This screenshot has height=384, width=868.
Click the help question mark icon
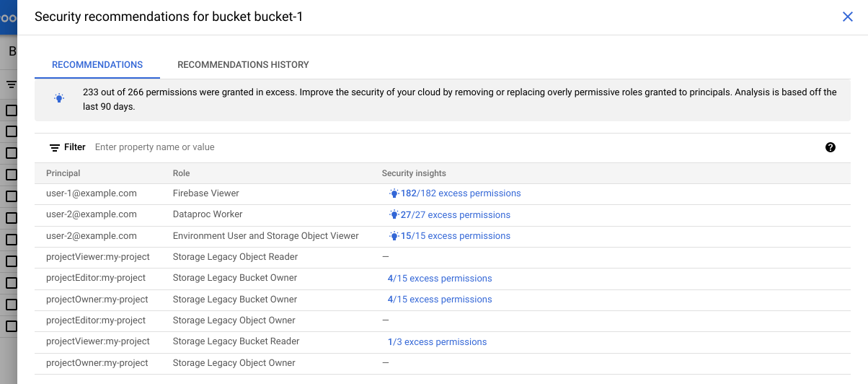(x=830, y=147)
